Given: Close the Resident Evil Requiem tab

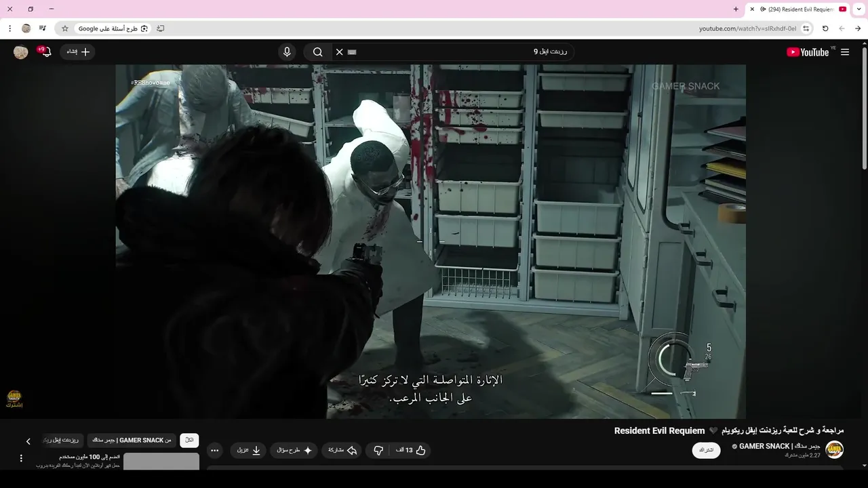Looking at the screenshot, I should [x=752, y=9].
